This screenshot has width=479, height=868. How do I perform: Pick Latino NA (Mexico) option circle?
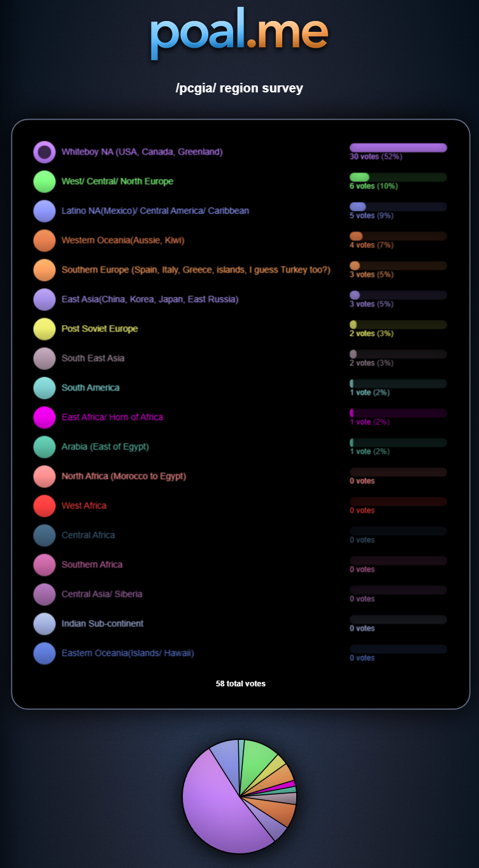[45, 211]
